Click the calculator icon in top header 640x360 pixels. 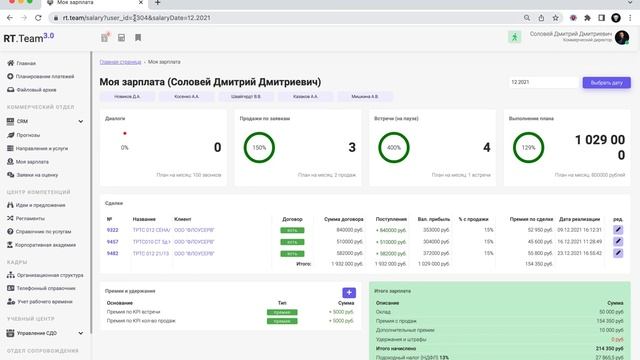point(121,38)
